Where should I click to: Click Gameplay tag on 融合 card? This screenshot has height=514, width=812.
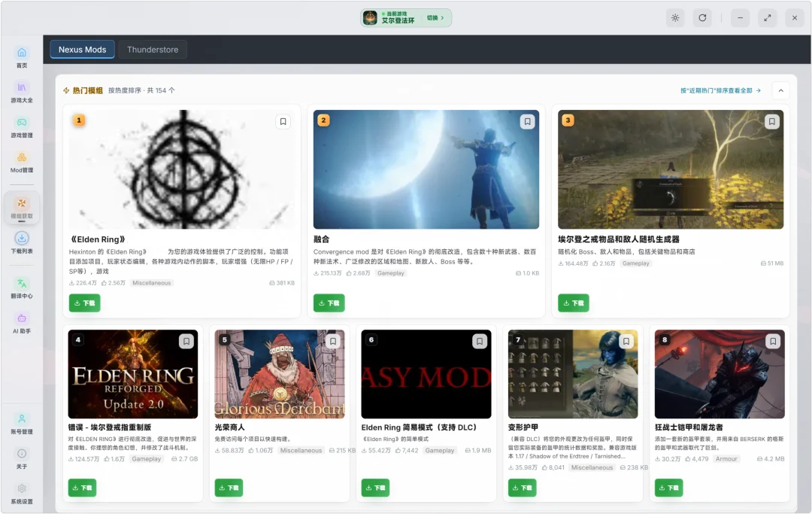pos(390,273)
